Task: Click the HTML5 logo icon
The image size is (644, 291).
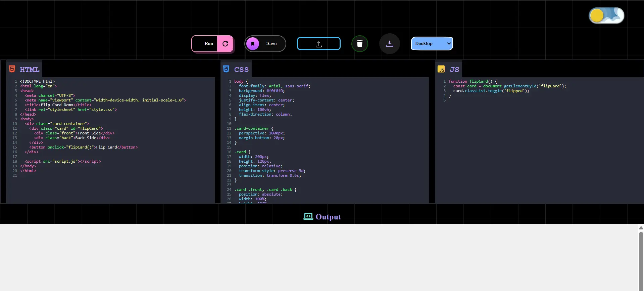Action: click(12, 69)
